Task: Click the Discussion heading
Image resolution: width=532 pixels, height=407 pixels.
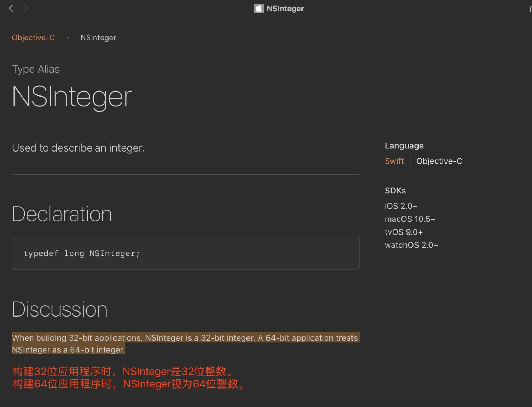Action: point(60,309)
